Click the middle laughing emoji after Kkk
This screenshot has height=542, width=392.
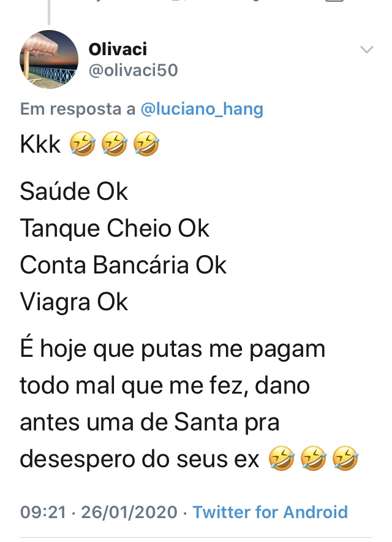[113, 146]
